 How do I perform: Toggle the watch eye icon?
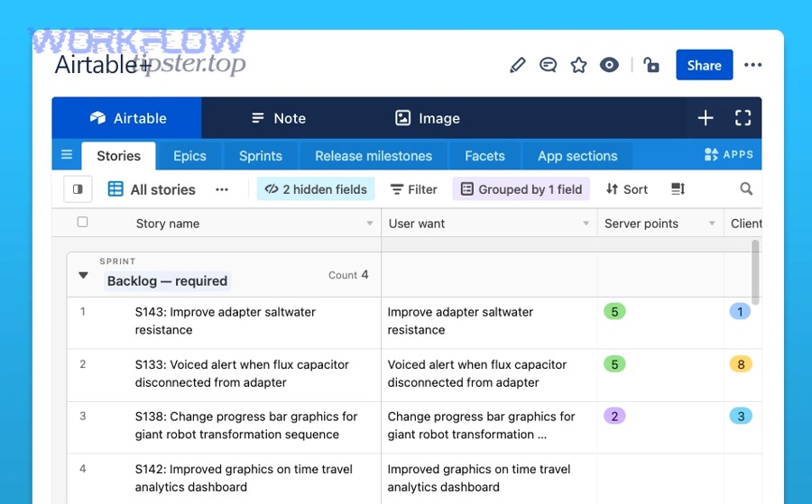click(609, 65)
